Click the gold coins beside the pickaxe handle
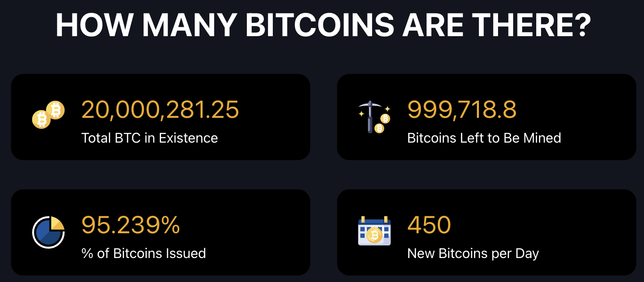The width and height of the screenshot is (644, 282). (383, 124)
